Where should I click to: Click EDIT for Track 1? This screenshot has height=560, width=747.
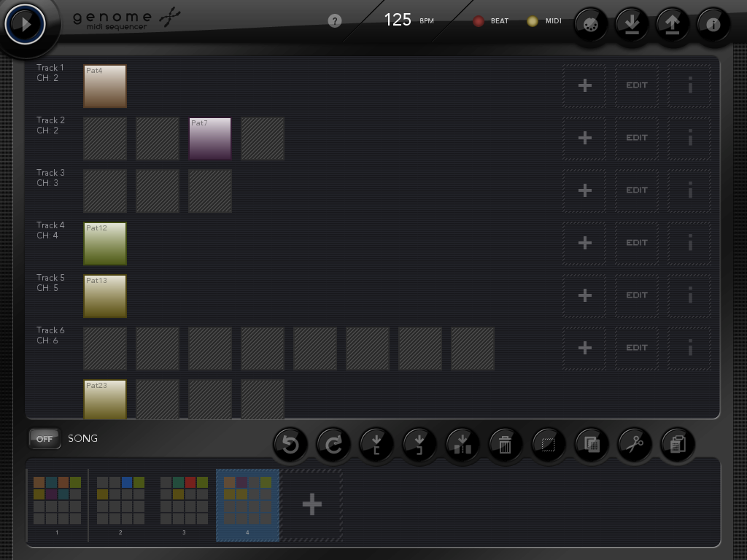[637, 86]
